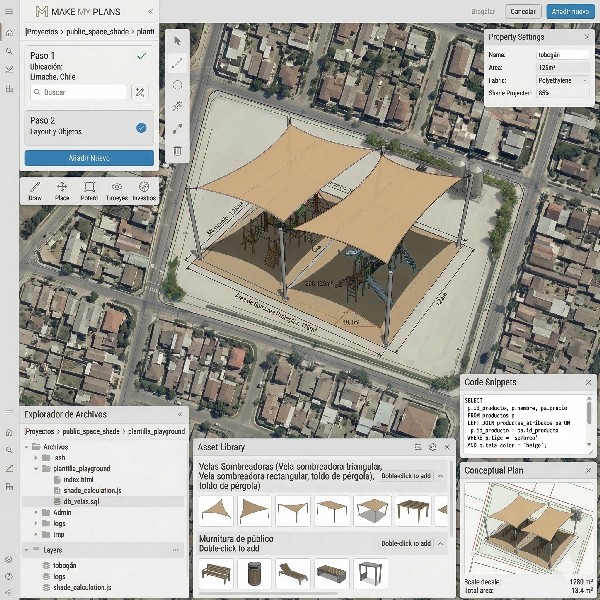Close the Code Snippets panel
The image size is (600, 600).
589,382
